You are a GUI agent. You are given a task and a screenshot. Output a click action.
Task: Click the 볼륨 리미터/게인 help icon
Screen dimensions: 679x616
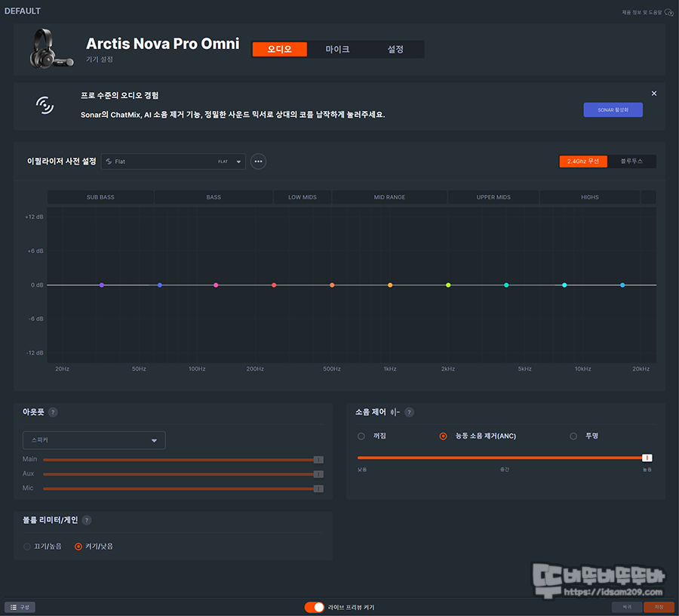coord(87,520)
